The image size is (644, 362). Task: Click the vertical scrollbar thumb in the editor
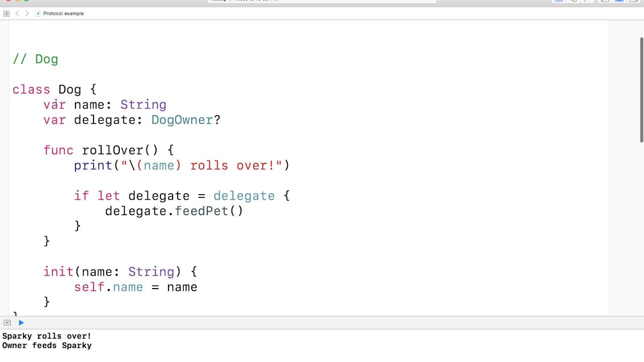pyautogui.click(x=641, y=89)
